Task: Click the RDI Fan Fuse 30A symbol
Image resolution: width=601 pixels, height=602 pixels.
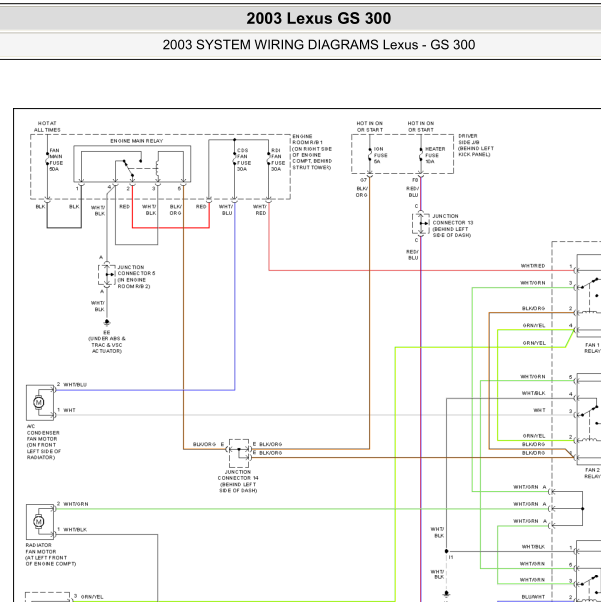Action: 268,158
